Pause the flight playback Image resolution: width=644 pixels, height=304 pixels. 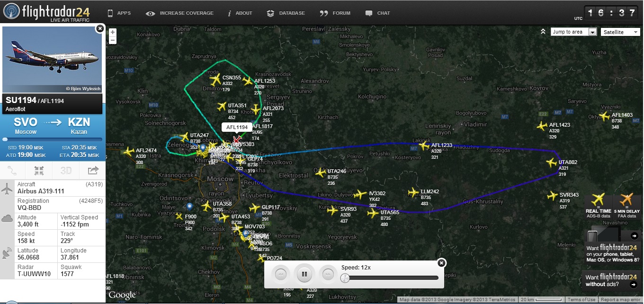304,273
